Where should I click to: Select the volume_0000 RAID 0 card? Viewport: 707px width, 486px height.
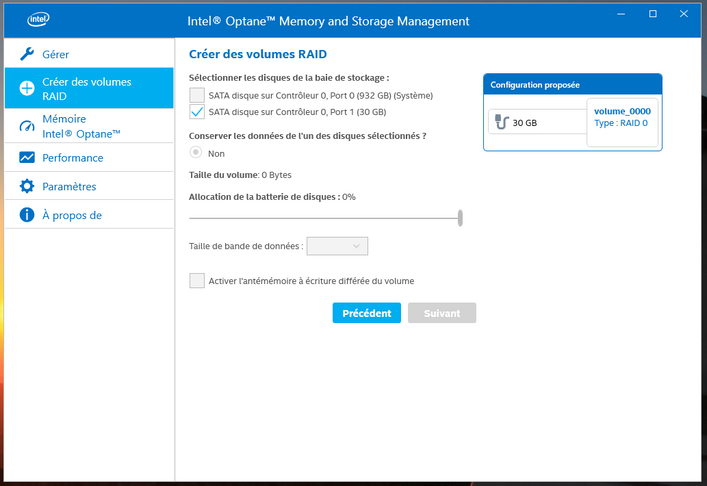click(623, 117)
